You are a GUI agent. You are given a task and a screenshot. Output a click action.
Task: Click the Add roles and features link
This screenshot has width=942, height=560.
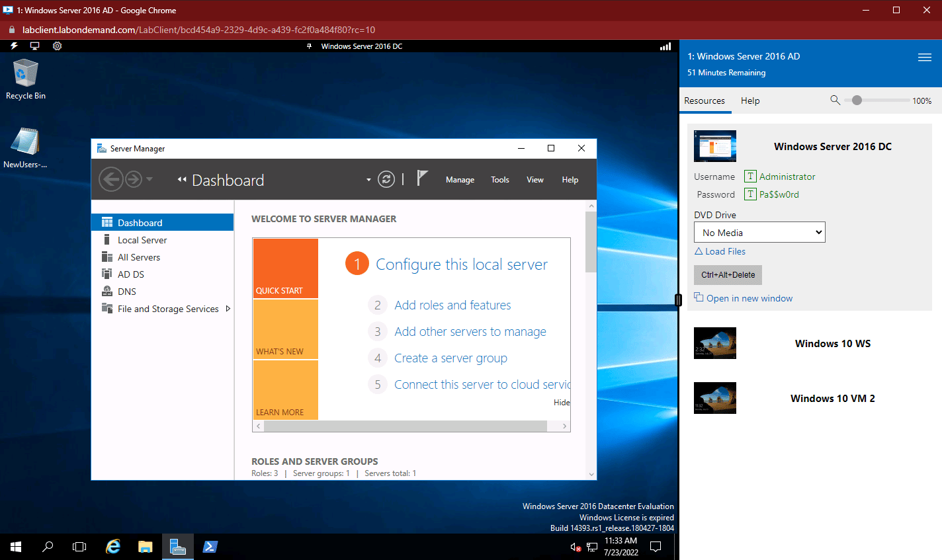pos(452,305)
